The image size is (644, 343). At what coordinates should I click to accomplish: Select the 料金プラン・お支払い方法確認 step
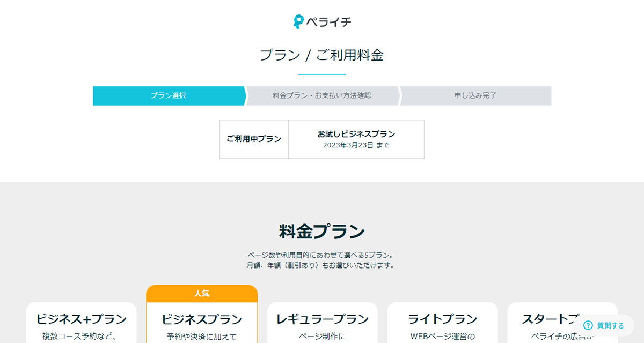pos(322,96)
